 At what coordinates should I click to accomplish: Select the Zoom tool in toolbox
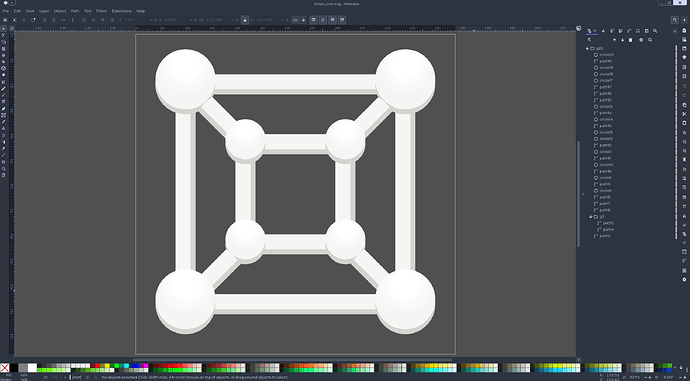tap(4, 169)
